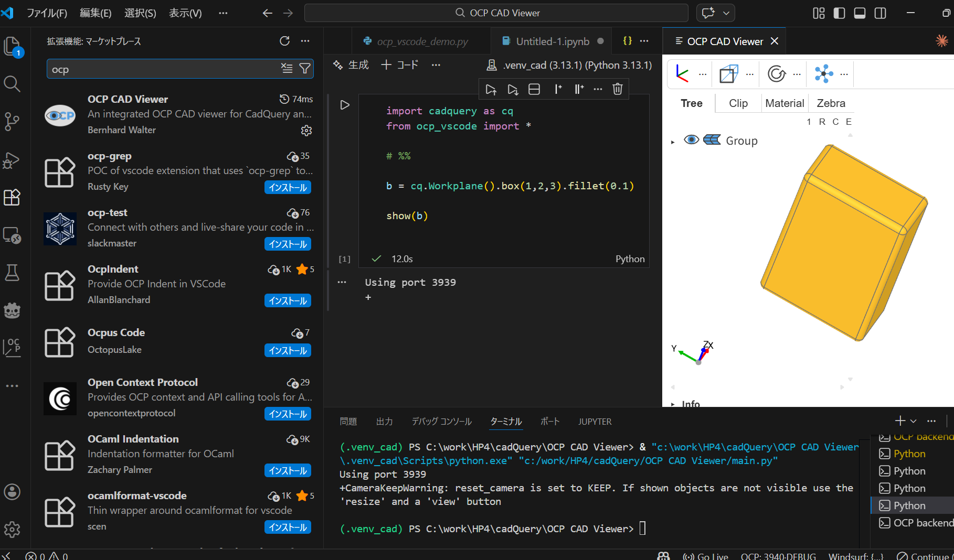Image resolution: width=954 pixels, height=560 pixels.
Task: Click the box view icon in viewer toolbar
Action: click(x=728, y=74)
